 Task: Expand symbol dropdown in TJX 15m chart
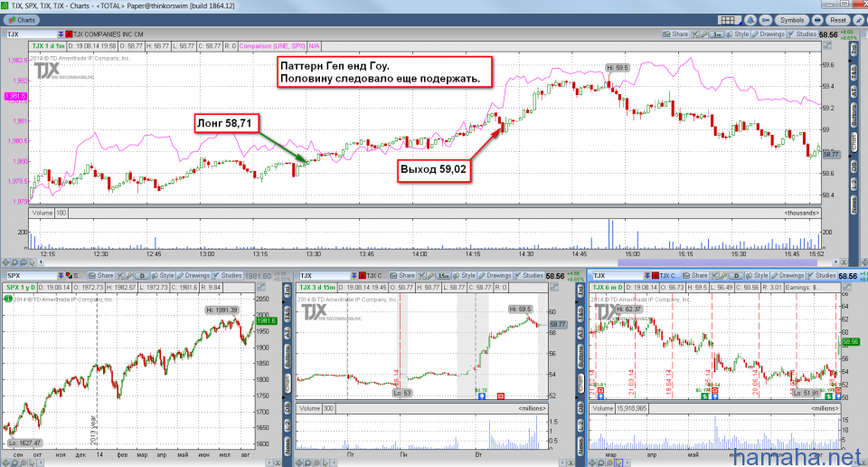pyautogui.click(x=354, y=275)
